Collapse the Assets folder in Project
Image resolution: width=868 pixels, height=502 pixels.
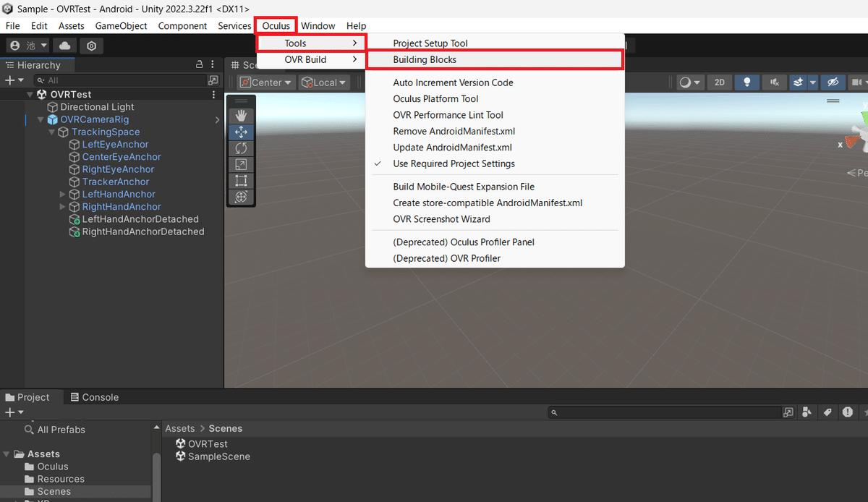coord(7,454)
